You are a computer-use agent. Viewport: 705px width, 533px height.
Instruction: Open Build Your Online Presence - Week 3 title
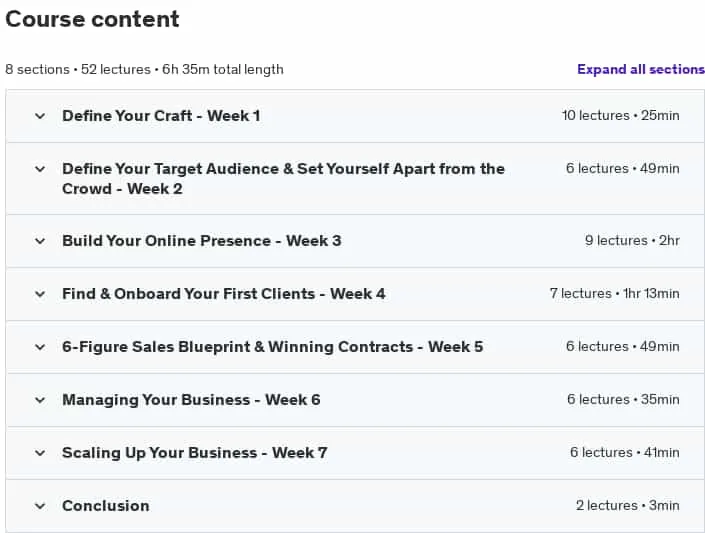(201, 241)
